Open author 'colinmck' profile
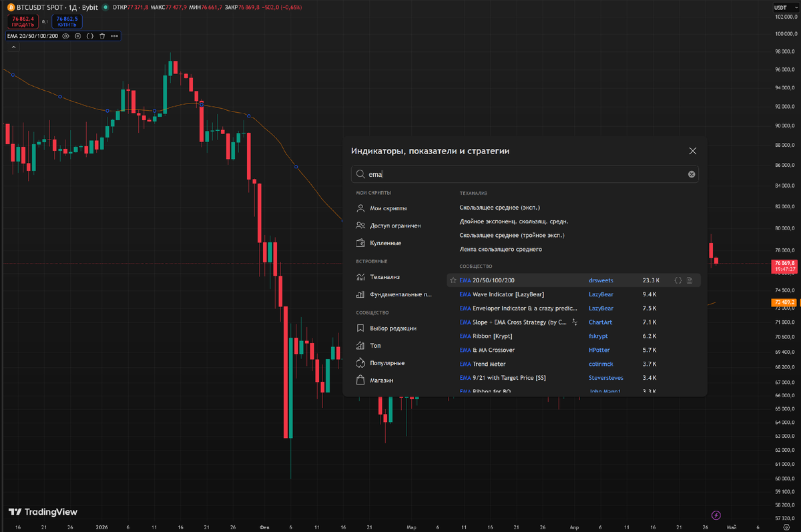801x532 pixels. pos(601,364)
